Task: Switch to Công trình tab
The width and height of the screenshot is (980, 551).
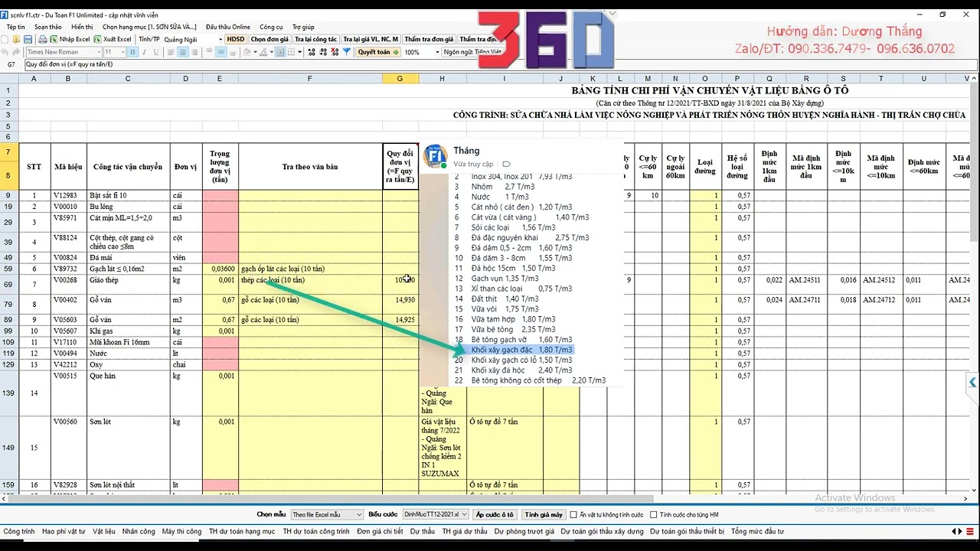Action: 18,531
